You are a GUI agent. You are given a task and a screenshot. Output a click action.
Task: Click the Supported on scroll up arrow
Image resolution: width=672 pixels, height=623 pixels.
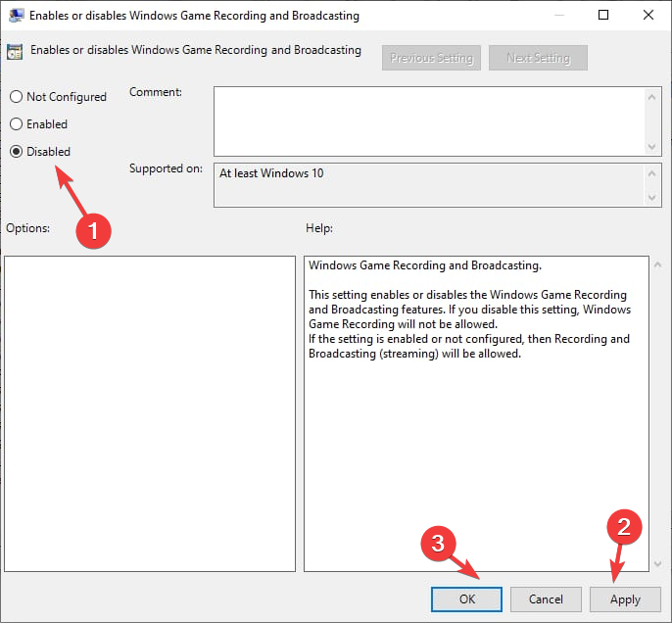651,173
